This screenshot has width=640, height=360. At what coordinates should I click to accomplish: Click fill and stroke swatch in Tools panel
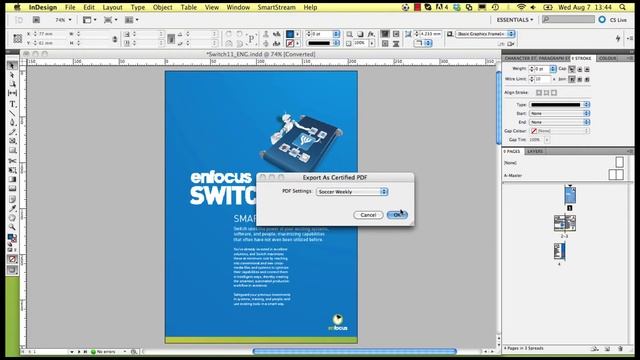point(12,238)
